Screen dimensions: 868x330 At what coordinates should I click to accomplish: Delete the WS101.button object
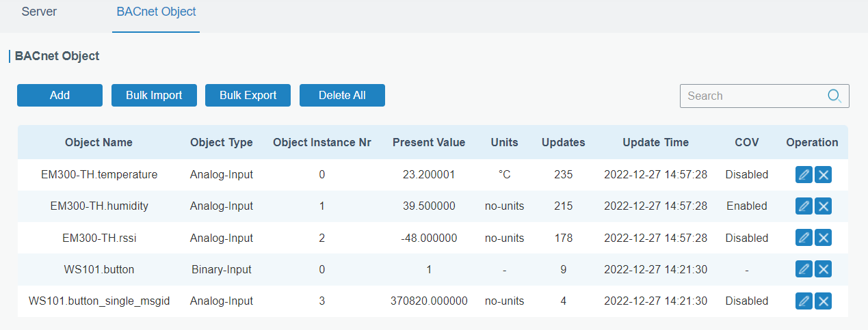[823, 270]
